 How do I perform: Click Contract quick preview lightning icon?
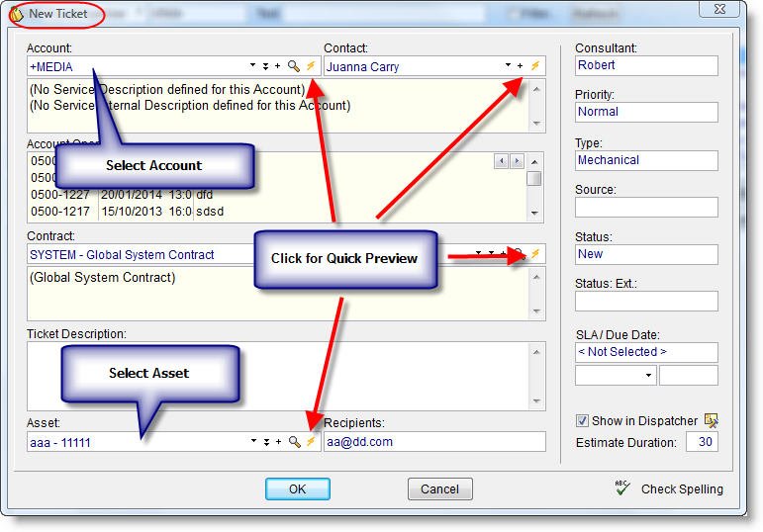[x=535, y=254]
